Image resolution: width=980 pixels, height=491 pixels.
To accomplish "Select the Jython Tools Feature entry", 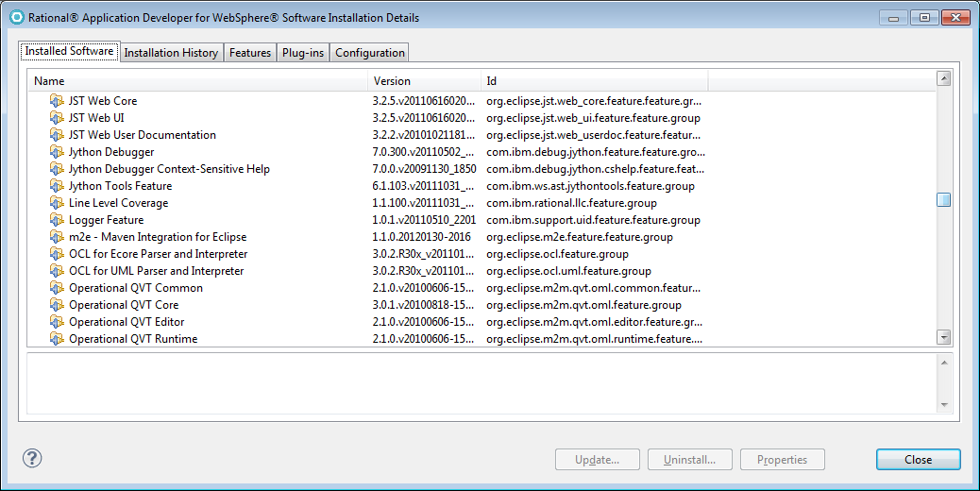I will click(120, 186).
